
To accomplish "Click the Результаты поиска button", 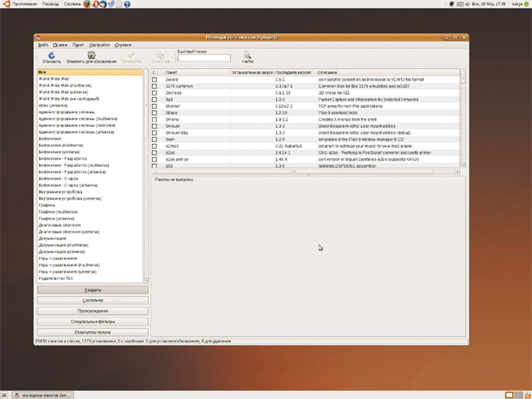I will [92, 332].
